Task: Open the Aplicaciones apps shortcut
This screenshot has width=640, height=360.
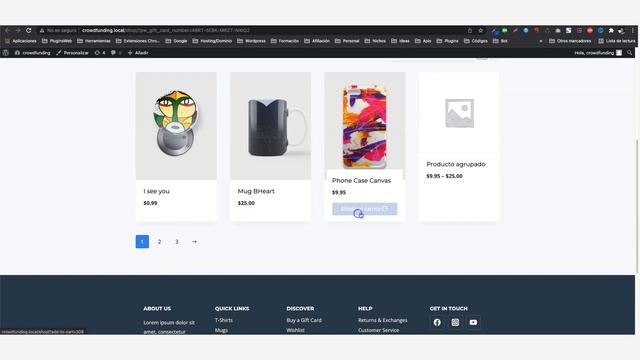Action: [21, 41]
